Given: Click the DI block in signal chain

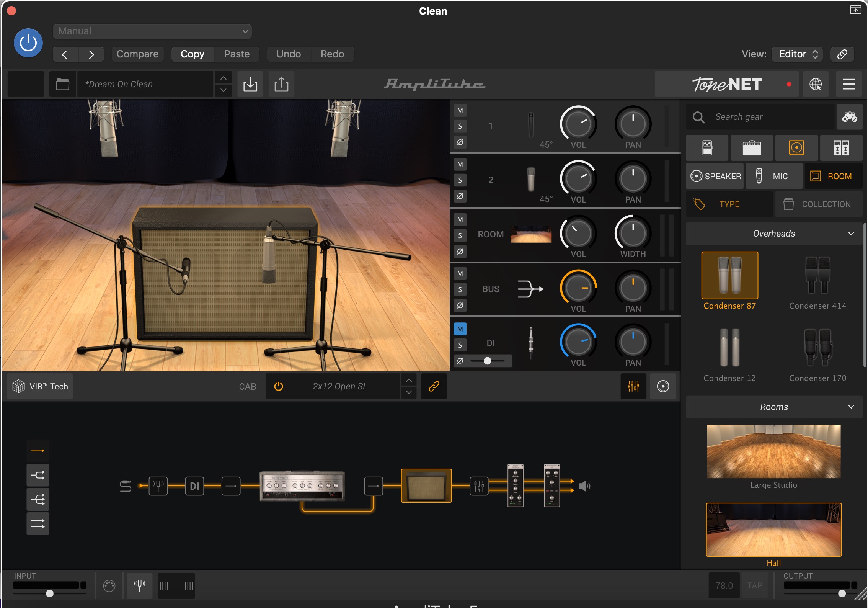Looking at the screenshot, I should tap(194, 486).
